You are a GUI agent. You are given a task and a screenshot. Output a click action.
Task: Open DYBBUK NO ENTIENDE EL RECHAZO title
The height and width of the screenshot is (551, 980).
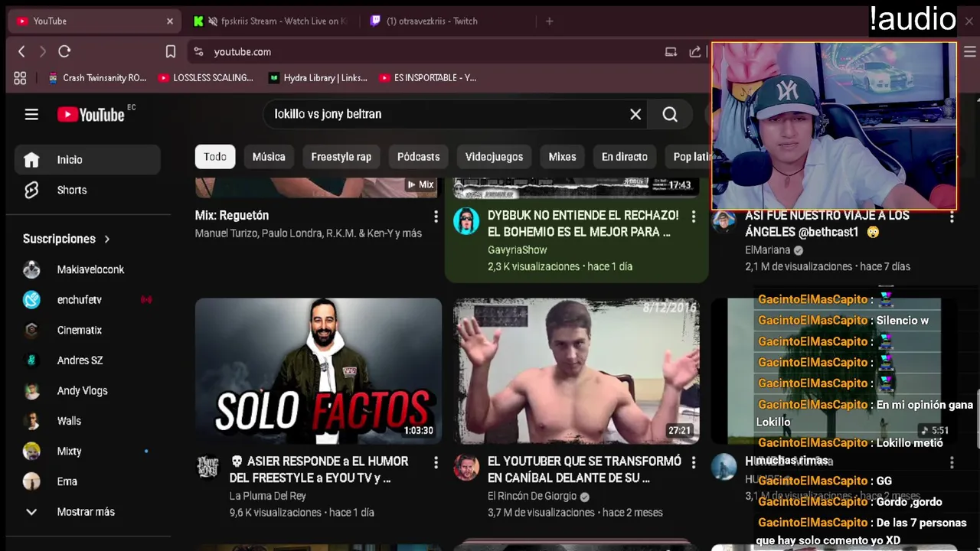coord(583,223)
